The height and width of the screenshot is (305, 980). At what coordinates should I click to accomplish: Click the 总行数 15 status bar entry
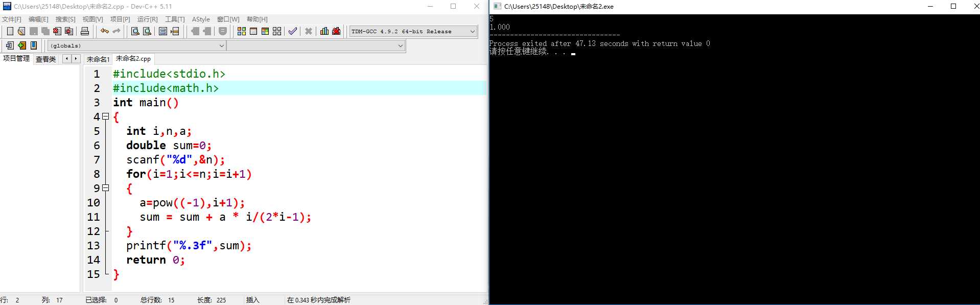(157, 300)
